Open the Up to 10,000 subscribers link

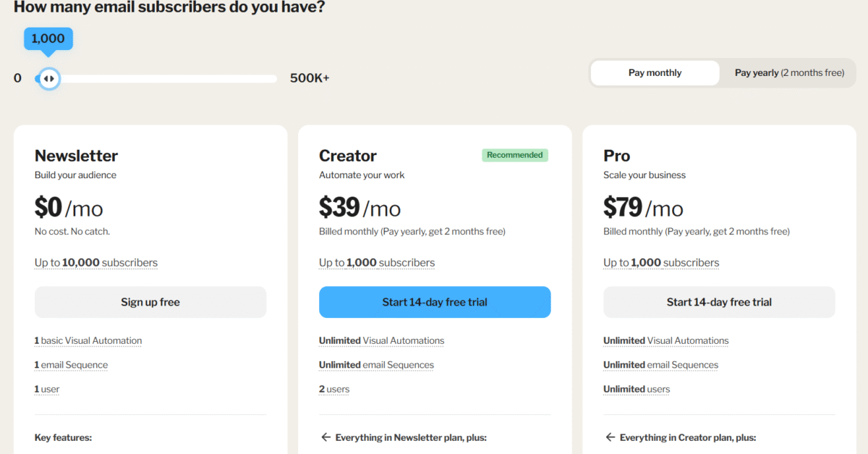(x=95, y=262)
